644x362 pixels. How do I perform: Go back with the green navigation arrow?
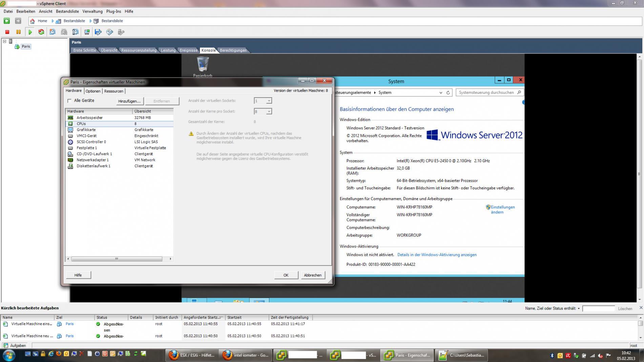(7, 21)
